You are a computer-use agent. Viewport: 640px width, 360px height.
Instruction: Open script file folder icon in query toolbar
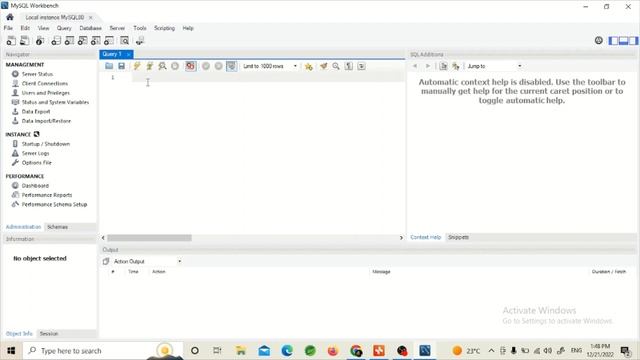click(109, 66)
